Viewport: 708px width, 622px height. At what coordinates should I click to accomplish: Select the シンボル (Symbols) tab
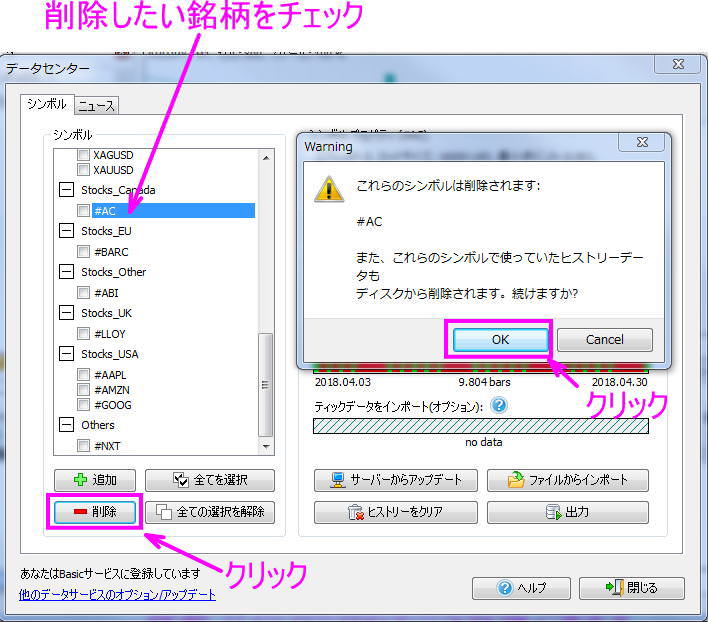coord(46,104)
